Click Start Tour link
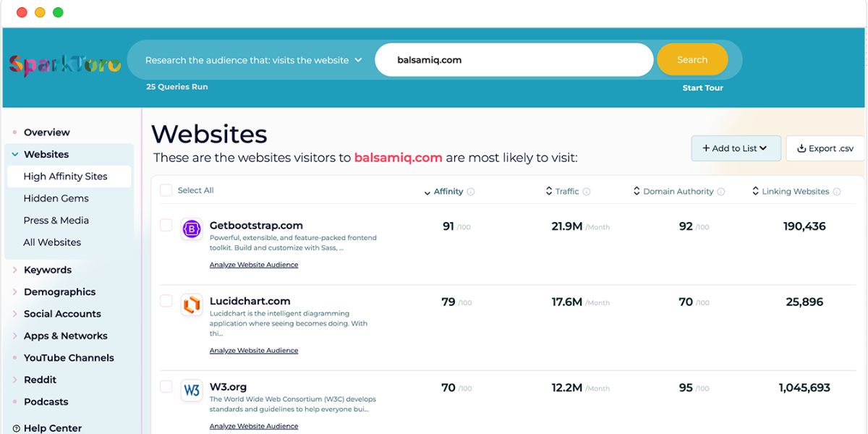 (702, 88)
